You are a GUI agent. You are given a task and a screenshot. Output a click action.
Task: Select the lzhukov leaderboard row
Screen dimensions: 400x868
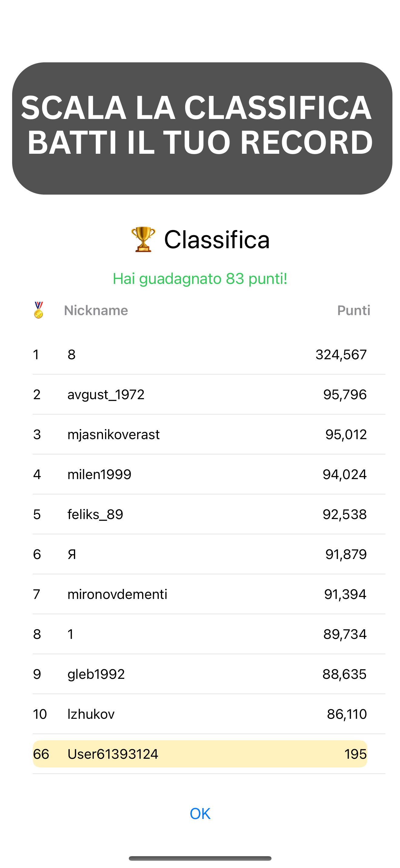point(200,714)
